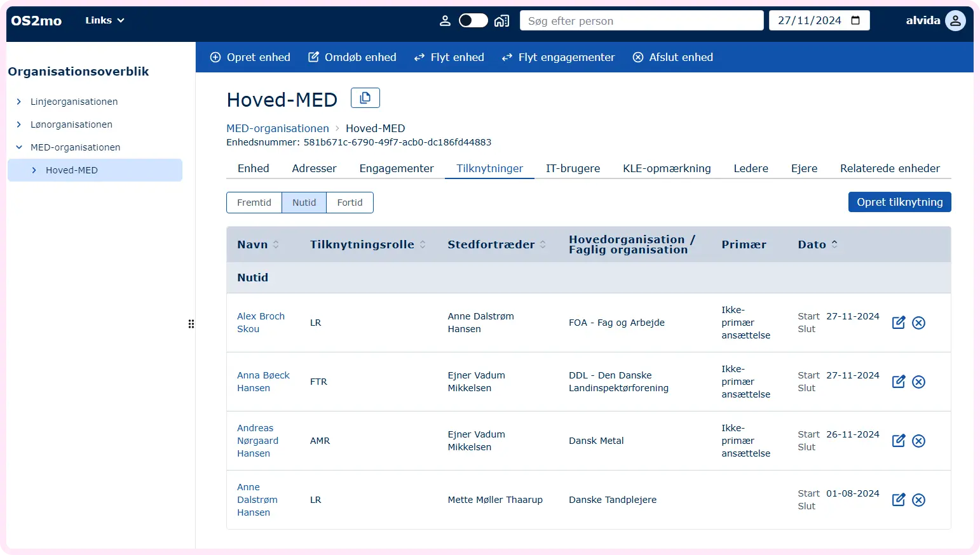Terminate Andreas Nørgaard Hansen's association
980x555 pixels.
[918, 441]
